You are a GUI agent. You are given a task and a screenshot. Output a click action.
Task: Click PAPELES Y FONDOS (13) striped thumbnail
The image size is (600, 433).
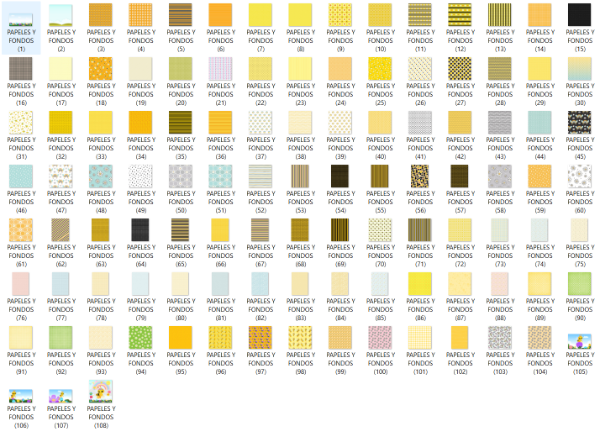(500, 15)
